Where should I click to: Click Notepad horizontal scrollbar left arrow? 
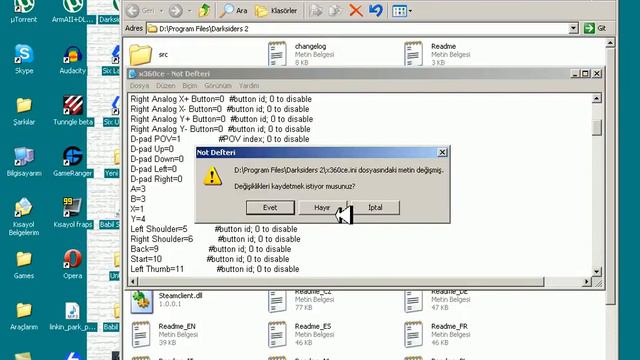[x=133, y=282]
